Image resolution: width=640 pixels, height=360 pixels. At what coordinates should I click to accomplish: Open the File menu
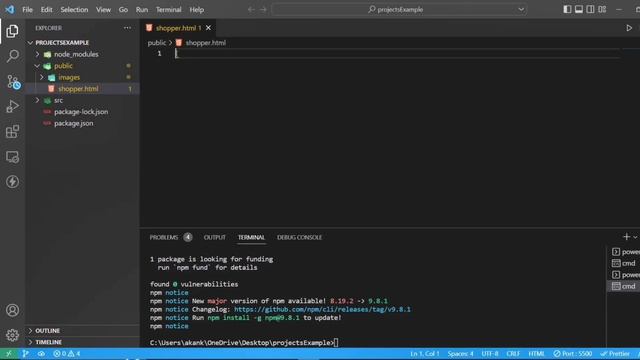point(27,9)
